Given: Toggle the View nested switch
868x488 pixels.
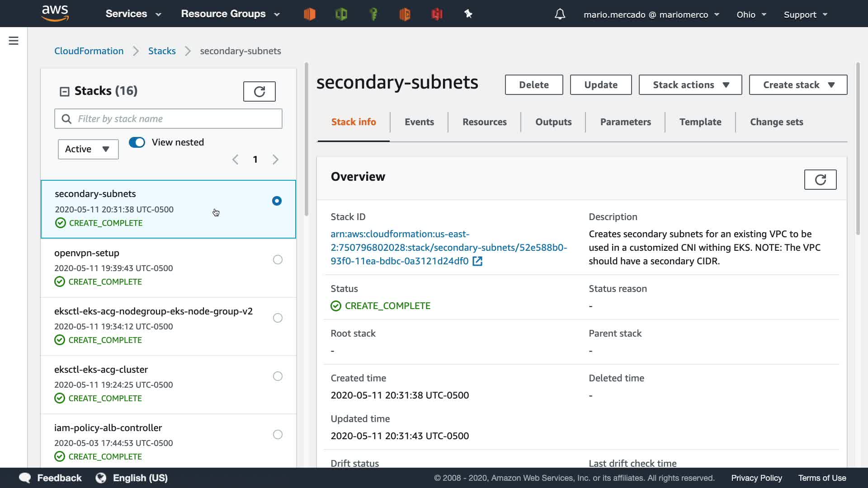Looking at the screenshot, I should point(137,142).
